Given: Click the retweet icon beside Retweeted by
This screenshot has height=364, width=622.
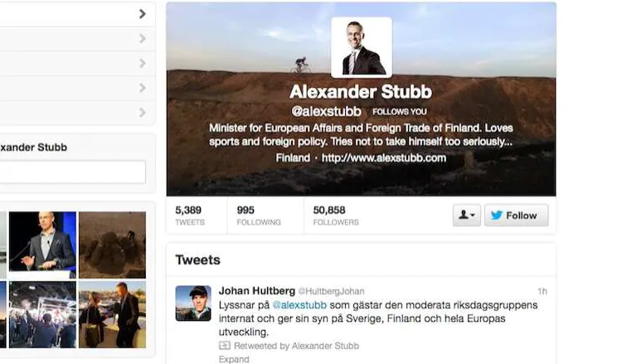Looking at the screenshot, I should coord(225,346).
